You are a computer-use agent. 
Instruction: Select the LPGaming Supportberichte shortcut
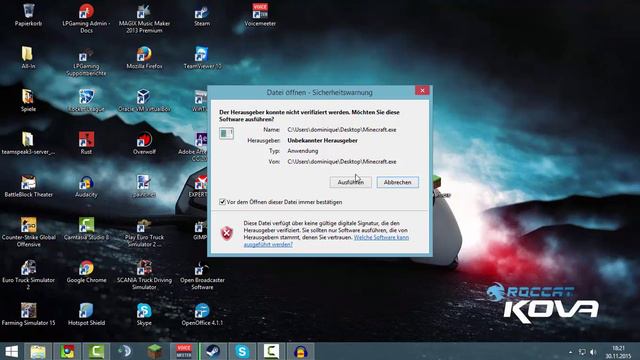point(86,61)
